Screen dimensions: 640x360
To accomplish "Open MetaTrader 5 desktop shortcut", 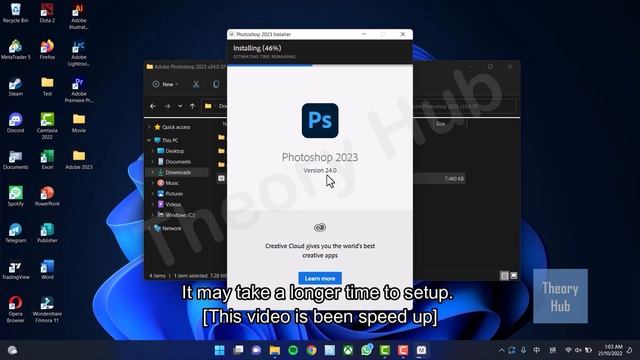I will [16, 50].
